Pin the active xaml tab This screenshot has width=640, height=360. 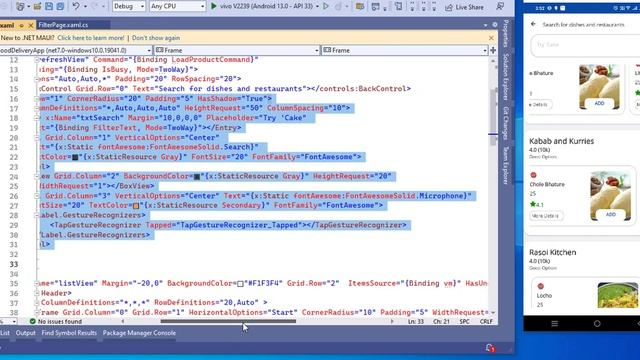(x=22, y=25)
